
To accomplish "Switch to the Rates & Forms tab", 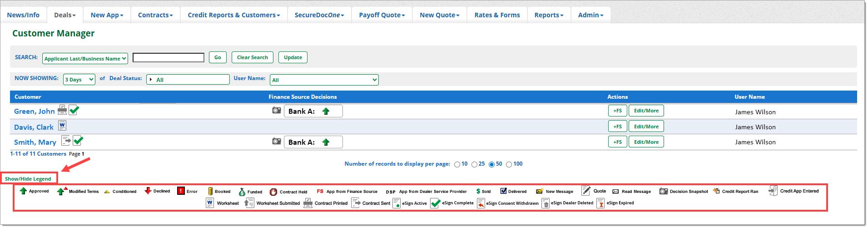I will [x=497, y=15].
